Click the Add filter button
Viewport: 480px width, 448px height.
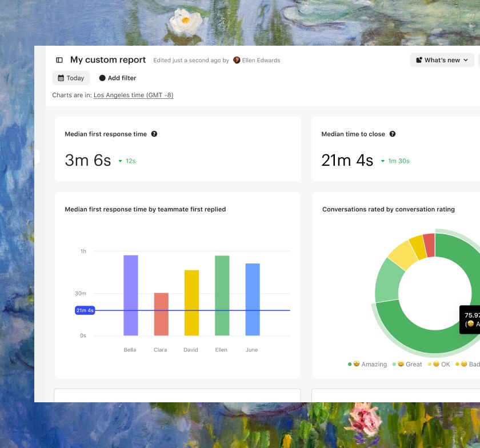[x=118, y=78]
